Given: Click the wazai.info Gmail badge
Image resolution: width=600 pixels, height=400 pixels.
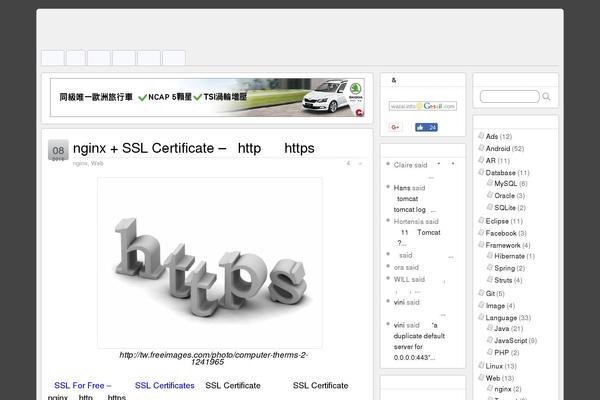Looking at the screenshot, I should pos(423,106).
